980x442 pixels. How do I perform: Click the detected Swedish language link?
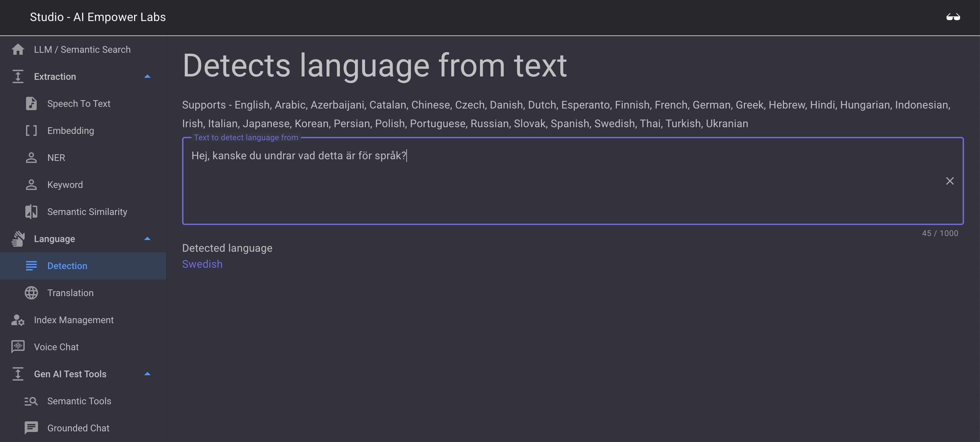202,264
